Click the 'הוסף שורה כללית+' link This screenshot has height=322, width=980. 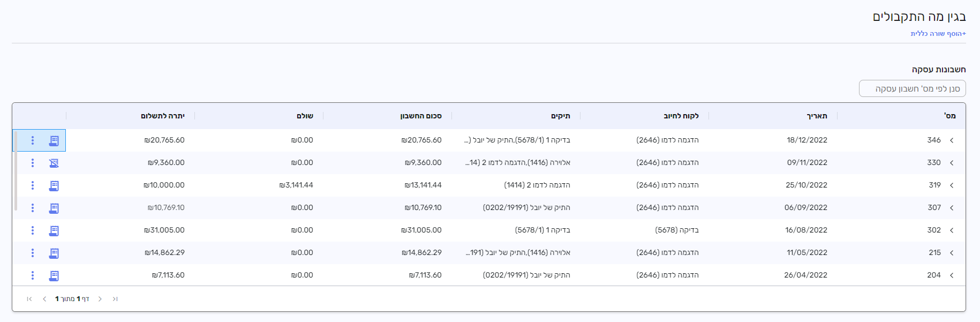click(x=938, y=34)
